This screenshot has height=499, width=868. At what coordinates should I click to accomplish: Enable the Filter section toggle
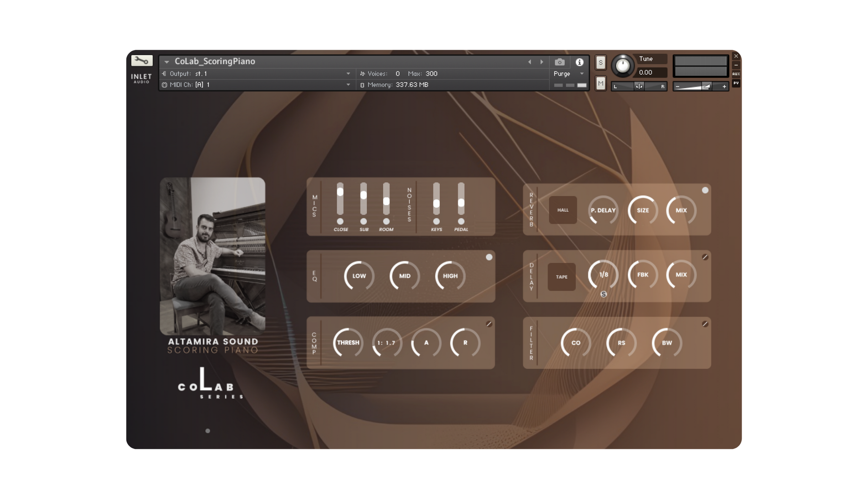pyautogui.click(x=705, y=324)
